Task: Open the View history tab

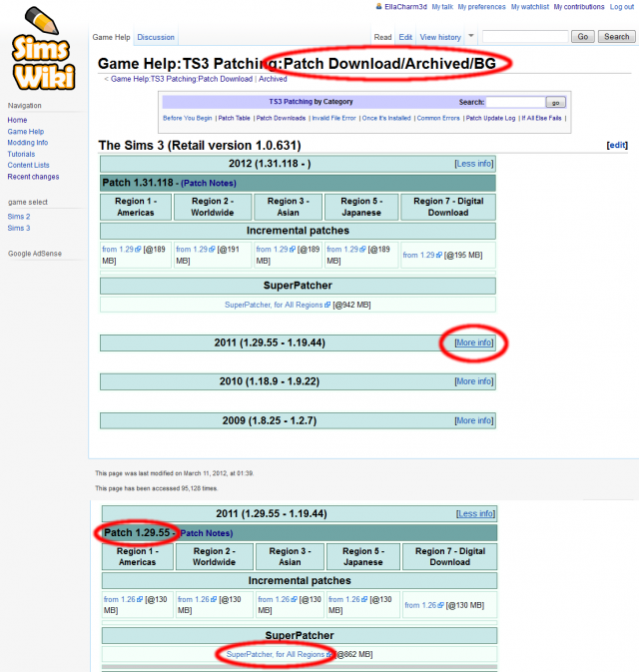Action: [440, 37]
